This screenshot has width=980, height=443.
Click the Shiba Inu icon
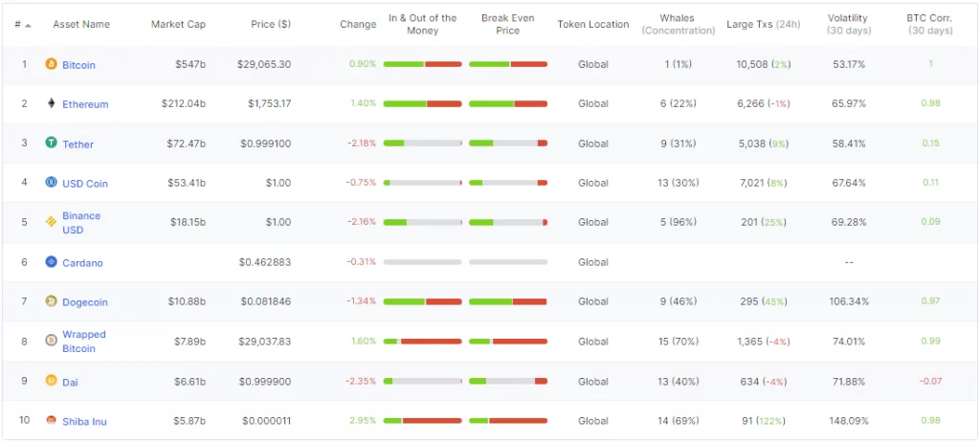[x=52, y=420]
